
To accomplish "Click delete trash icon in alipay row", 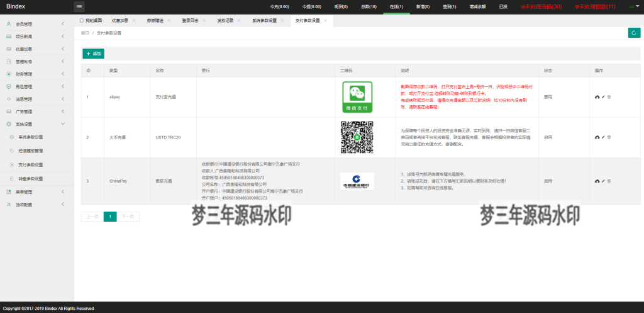I will click(x=609, y=97).
